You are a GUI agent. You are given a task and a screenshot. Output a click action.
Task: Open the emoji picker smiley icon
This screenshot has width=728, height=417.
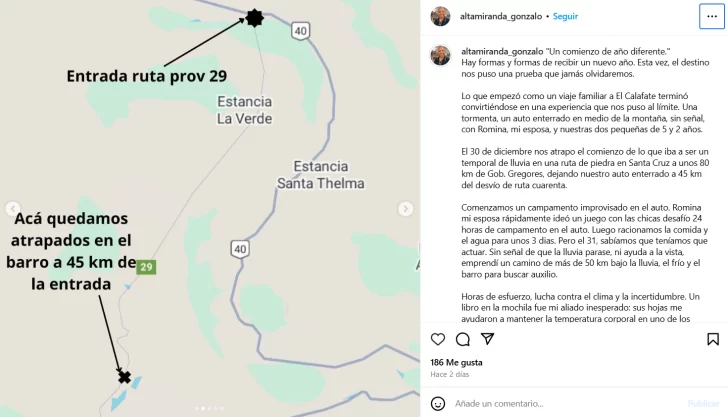437,404
